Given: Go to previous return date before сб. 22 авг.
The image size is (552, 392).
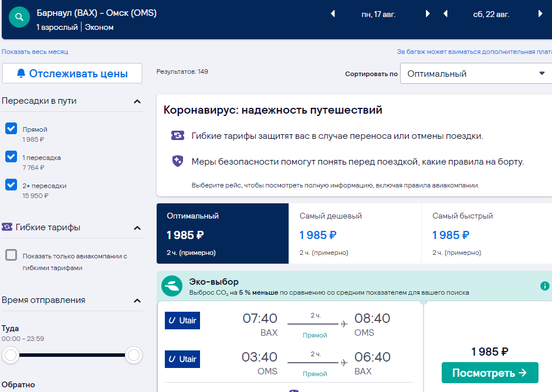Looking at the screenshot, I should pos(445,13).
